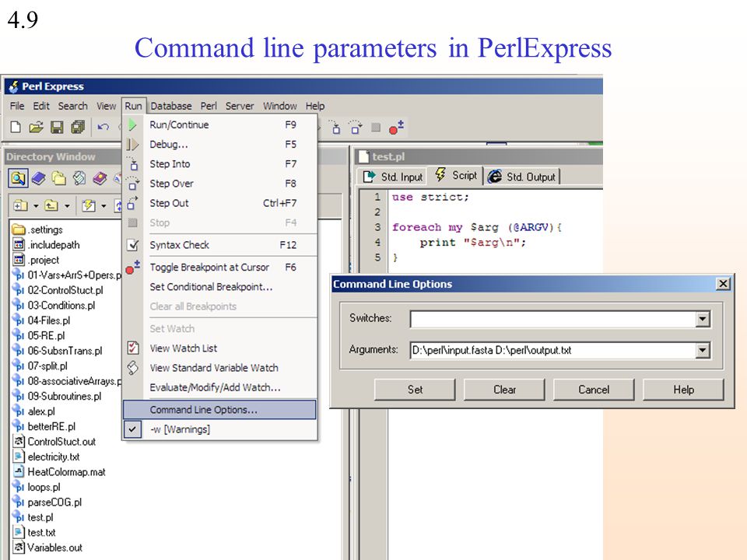
Task: Click the lightning script icon in directory toolbar
Action: [x=88, y=205]
